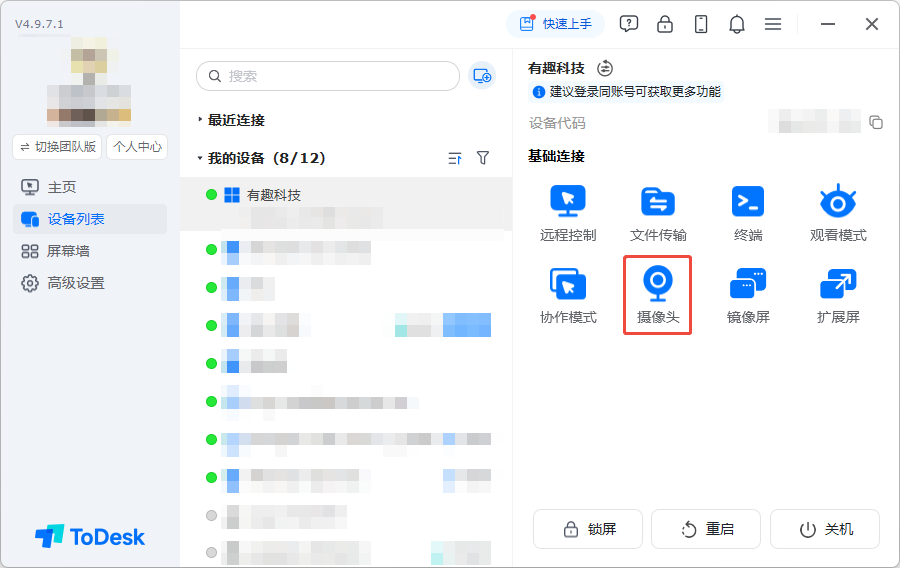Click the 关机 shutdown button
Screen dimensions: 900x568
point(825,529)
